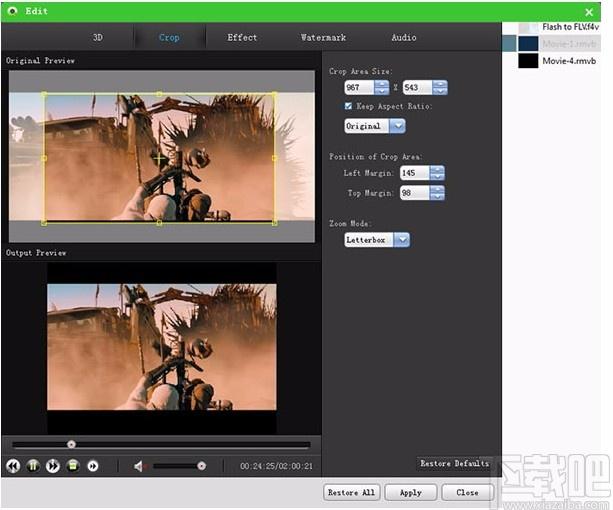This screenshot has width=613, height=510.
Task: Click the Restore All button
Action: (x=351, y=492)
